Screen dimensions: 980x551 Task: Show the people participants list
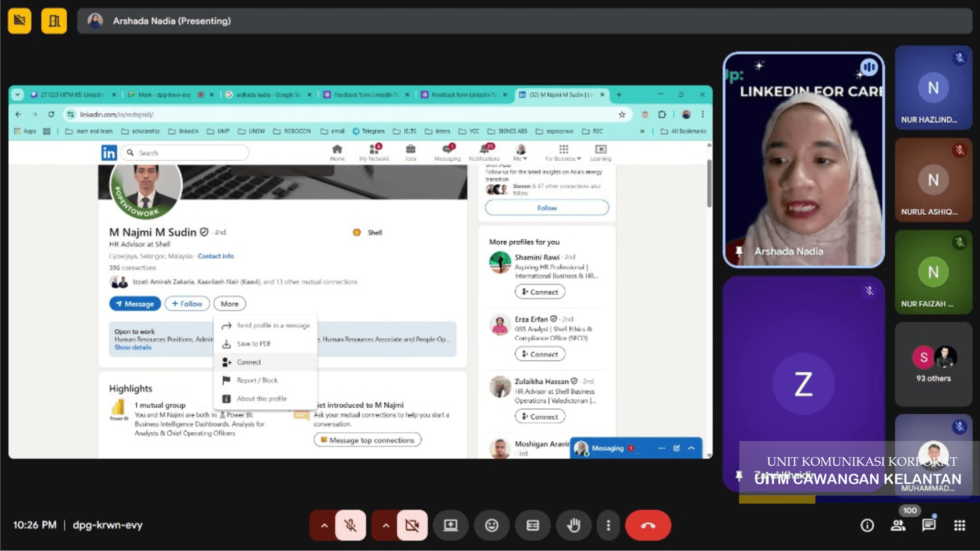[898, 525]
